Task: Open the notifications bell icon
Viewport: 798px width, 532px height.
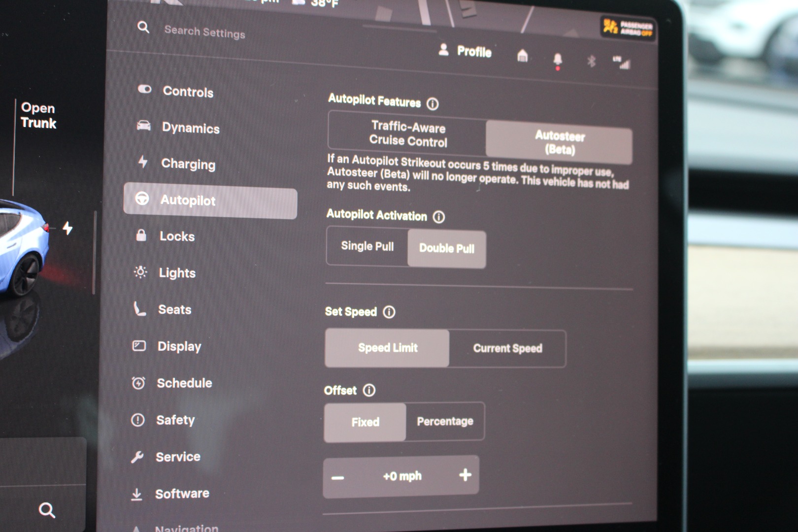Action: [558, 60]
